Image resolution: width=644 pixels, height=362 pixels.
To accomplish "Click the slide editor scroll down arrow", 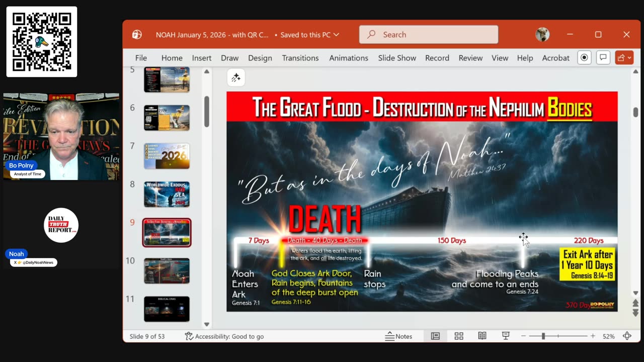I will pos(635,293).
